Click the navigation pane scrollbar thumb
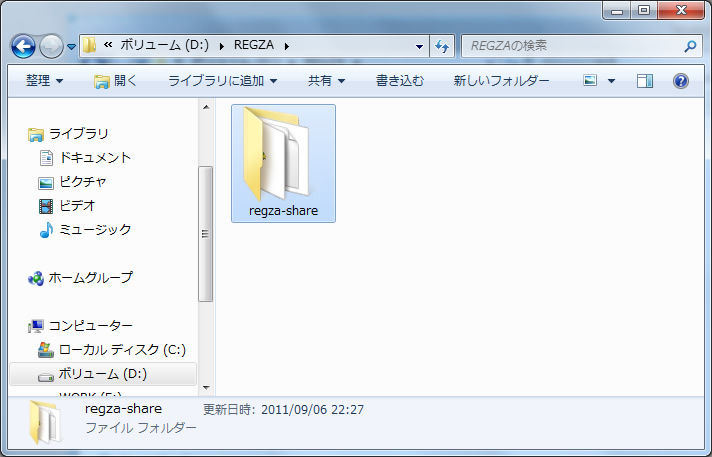This screenshot has width=712, height=457. tap(206, 234)
